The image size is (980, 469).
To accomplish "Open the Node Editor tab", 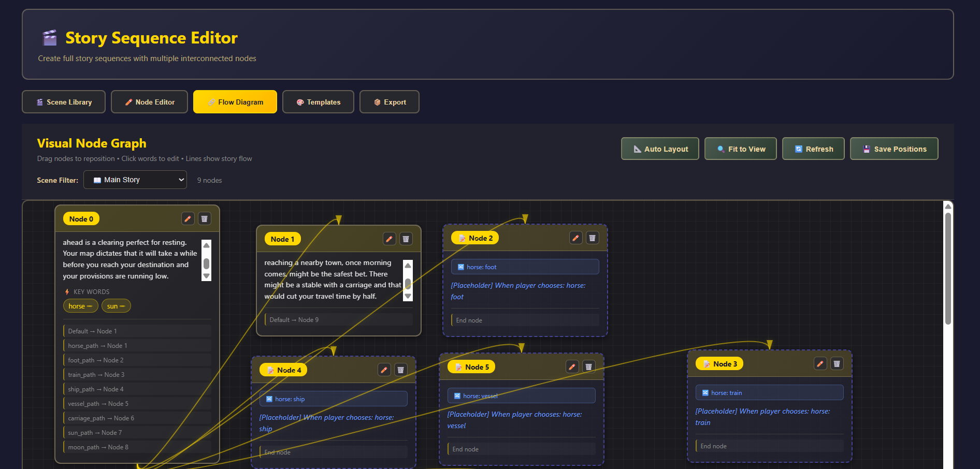I will coord(149,102).
